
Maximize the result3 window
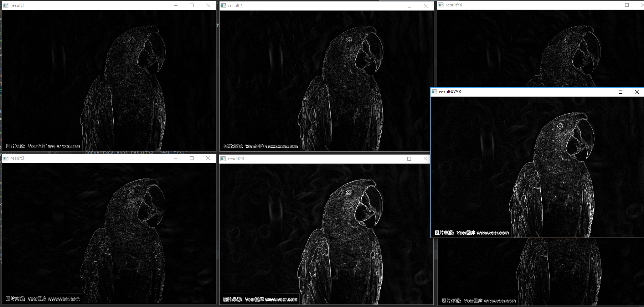pos(192,158)
